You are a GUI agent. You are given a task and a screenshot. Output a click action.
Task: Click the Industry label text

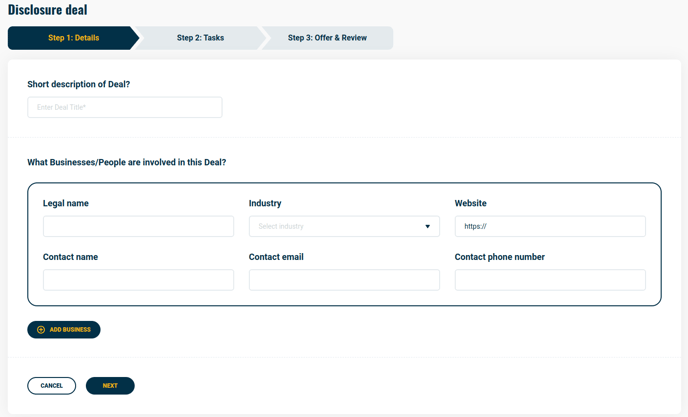point(265,203)
